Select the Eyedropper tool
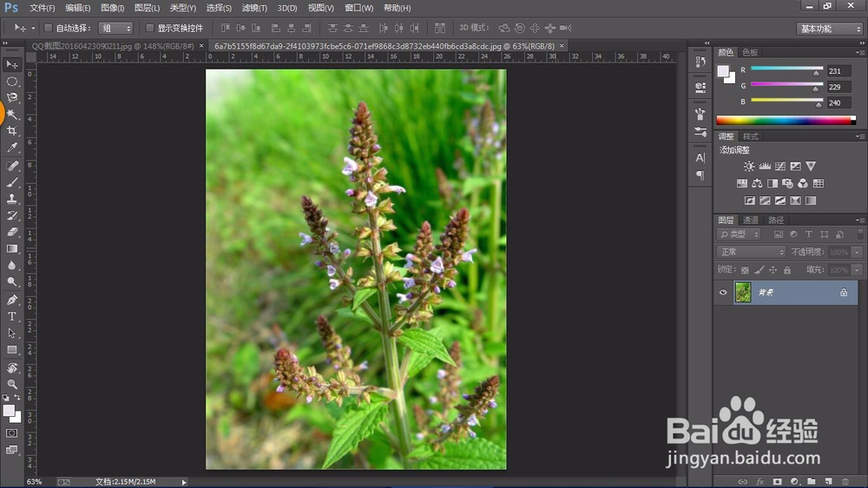 (x=11, y=148)
